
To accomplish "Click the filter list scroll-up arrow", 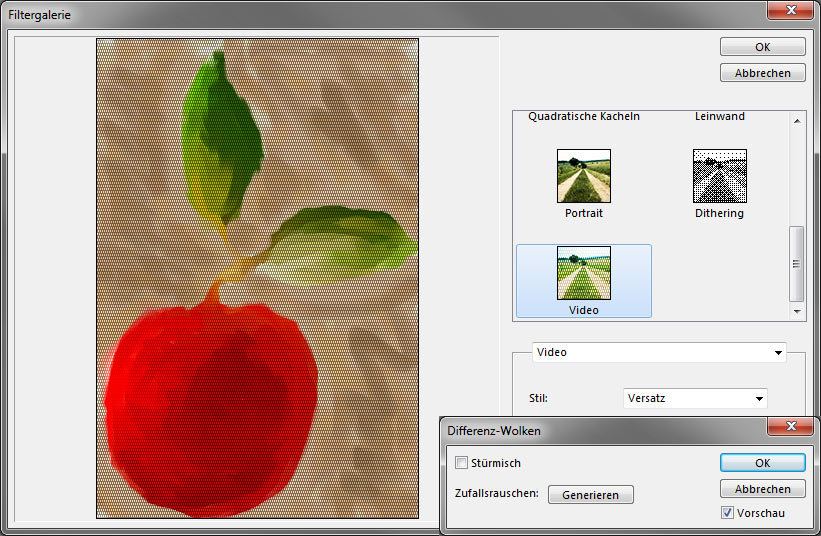I will click(797, 120).
